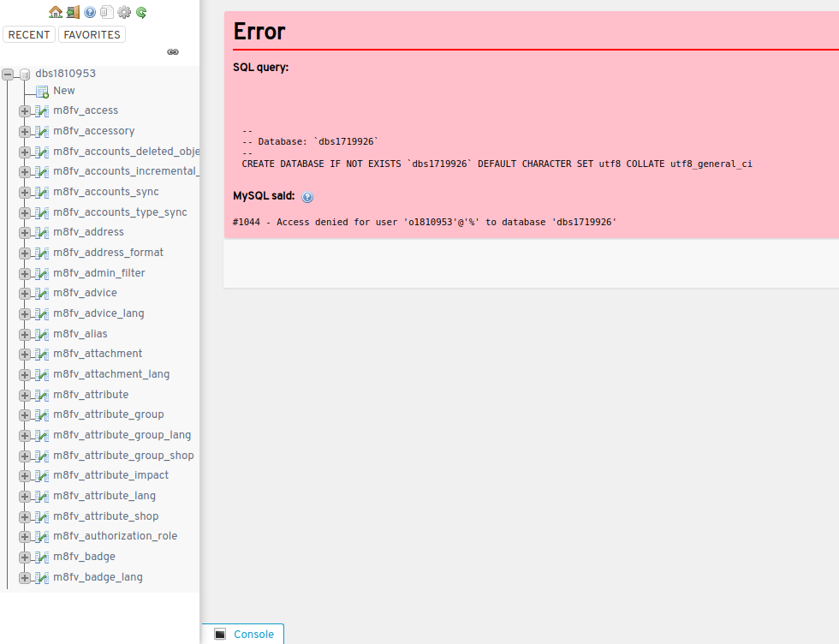Switch to the FAVORITES tables tab
The image size is (839, 644).
click(x=92, y=35)
